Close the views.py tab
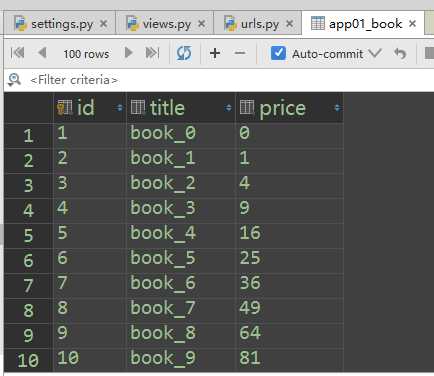This screenshot has width=434, height=376. click(x=201, y=24)
